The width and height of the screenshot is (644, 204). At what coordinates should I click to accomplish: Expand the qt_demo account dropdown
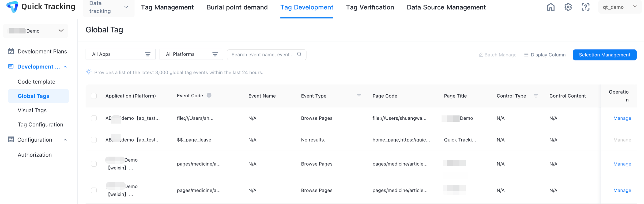pyautogui.click(x=620, y=7)
